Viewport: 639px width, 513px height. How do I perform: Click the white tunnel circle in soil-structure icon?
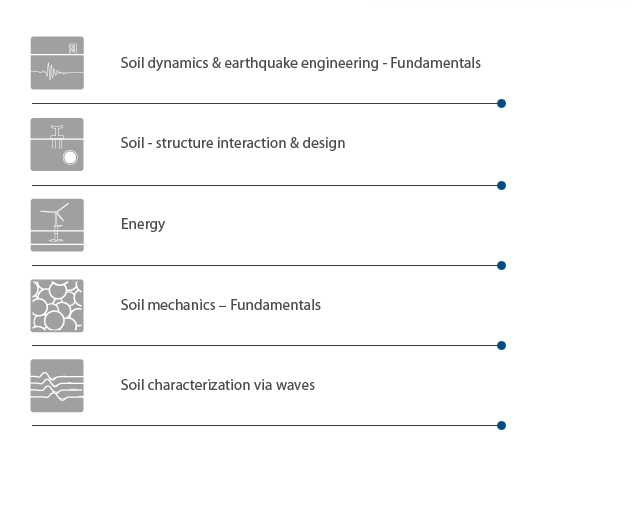tap(70, 157)
